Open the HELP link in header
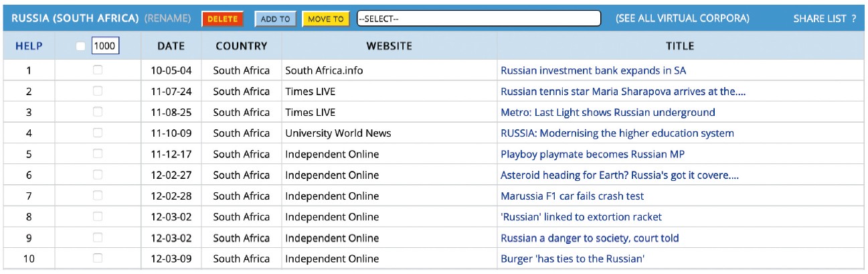 (x=29, y=46)
